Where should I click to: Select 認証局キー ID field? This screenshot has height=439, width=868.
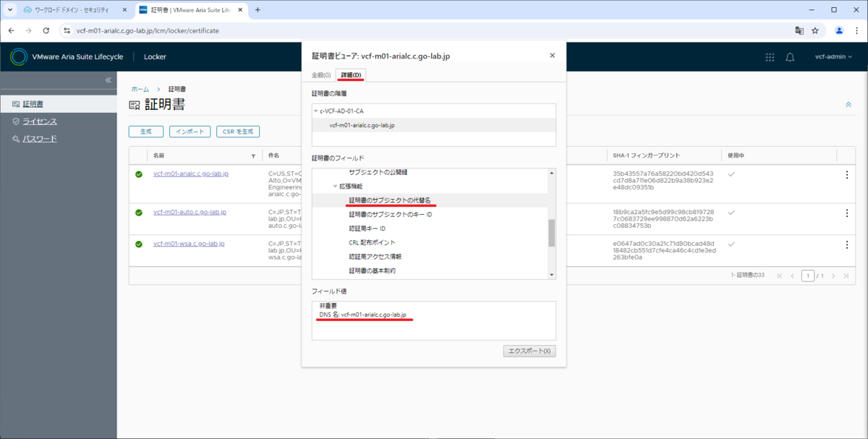pos(367,229)
